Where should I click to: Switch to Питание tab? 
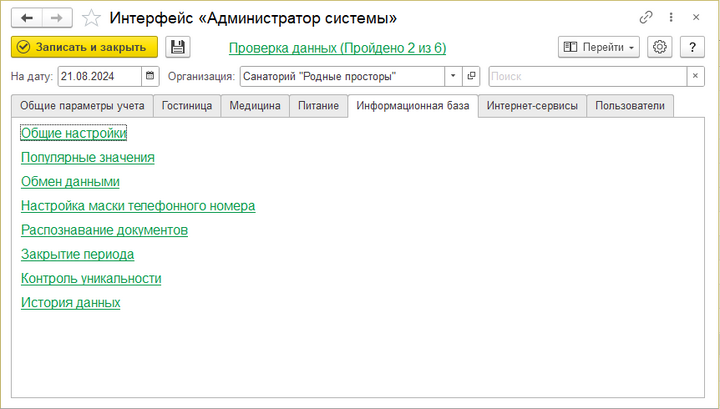[x=318, y=106]
